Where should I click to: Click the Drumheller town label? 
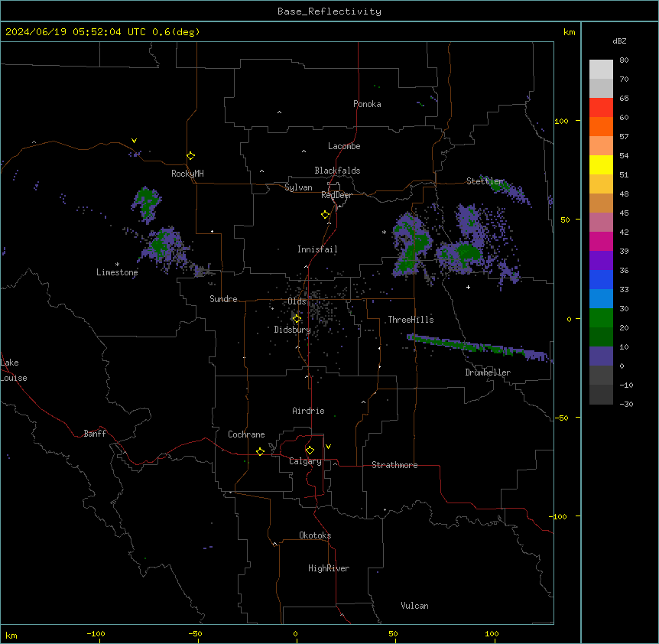coord(488,372)
